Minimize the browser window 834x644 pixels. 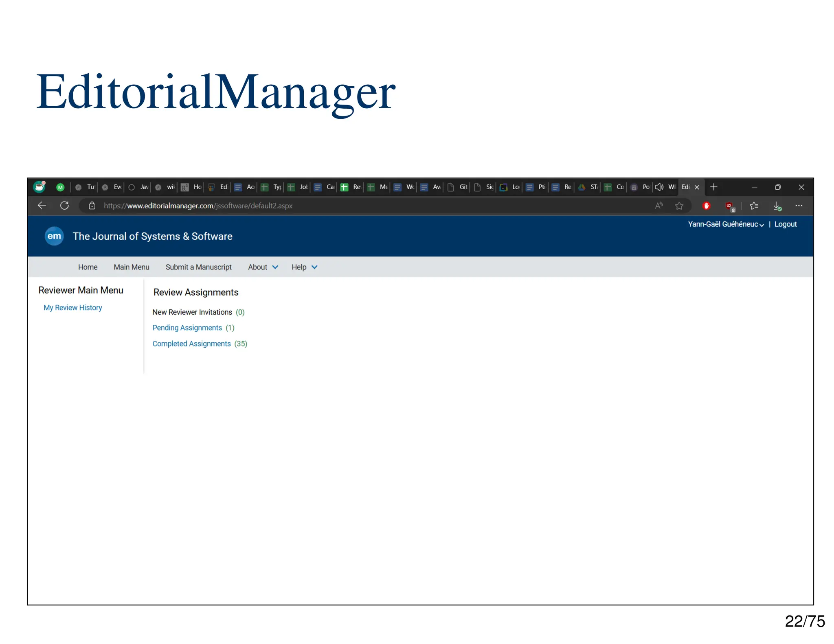(x=755, y=187)
